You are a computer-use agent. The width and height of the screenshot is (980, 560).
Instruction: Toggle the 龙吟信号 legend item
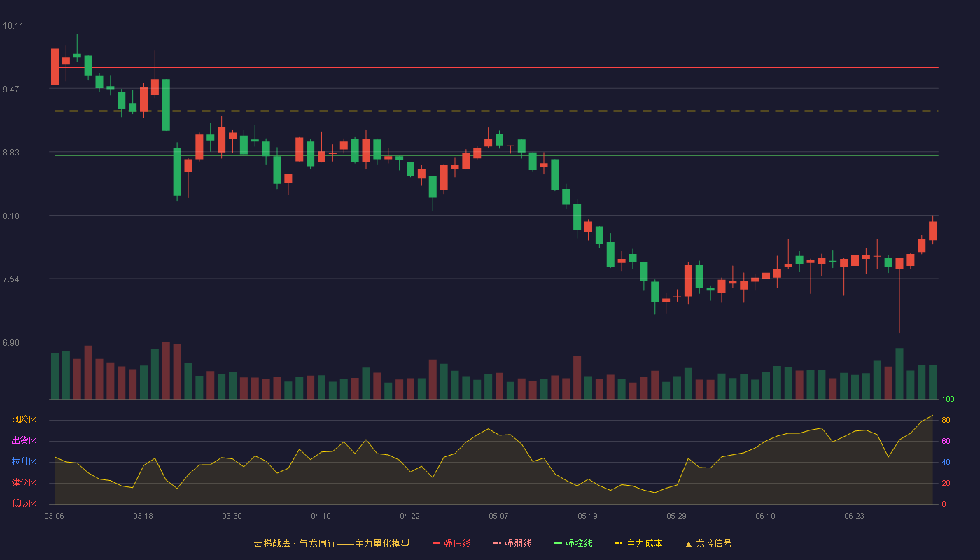(x=708, y=543)
